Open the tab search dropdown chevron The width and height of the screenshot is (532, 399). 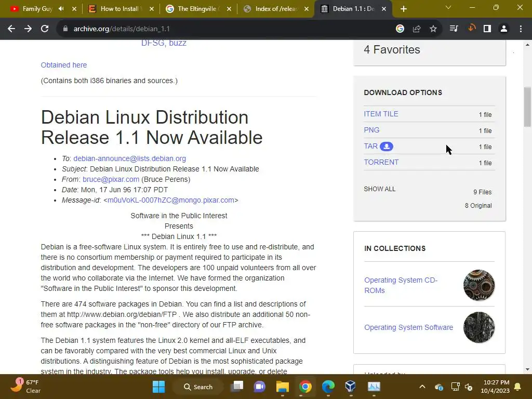pyautogui.click(x=448, y=7)
